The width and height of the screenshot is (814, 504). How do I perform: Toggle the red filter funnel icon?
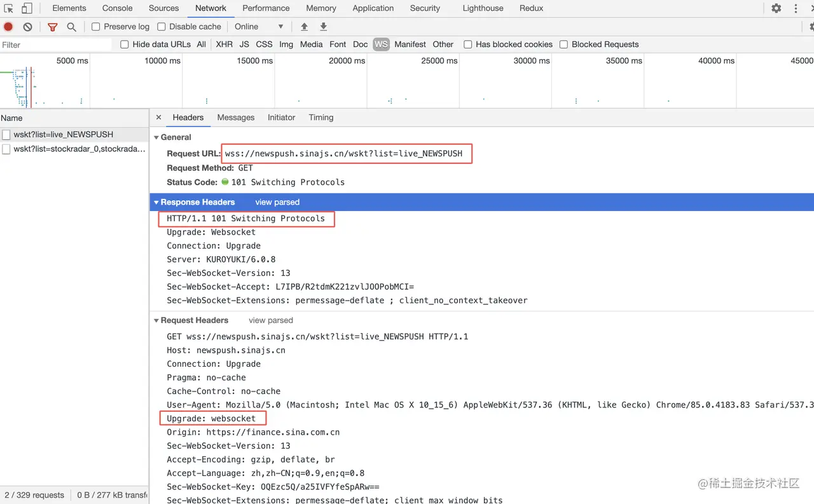tap(53, 27)
